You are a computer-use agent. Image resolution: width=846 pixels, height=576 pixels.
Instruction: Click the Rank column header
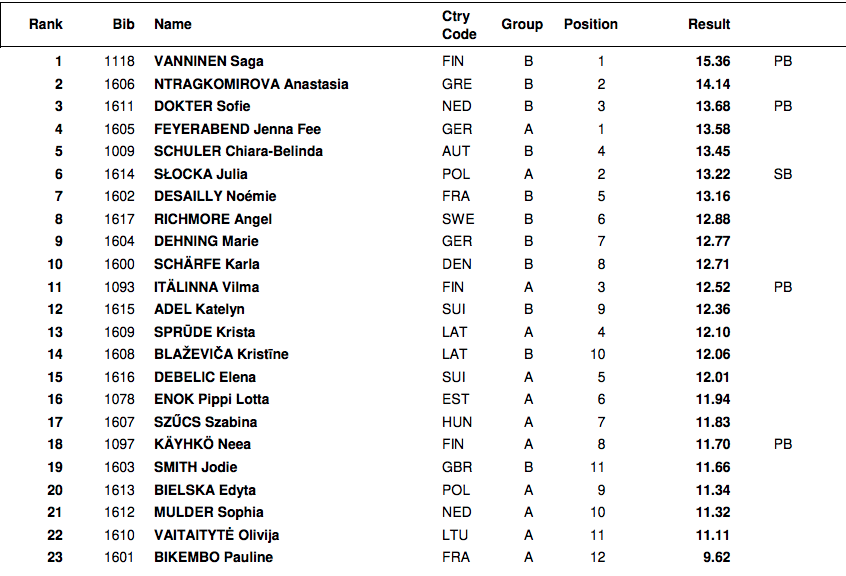coord(46,24)
